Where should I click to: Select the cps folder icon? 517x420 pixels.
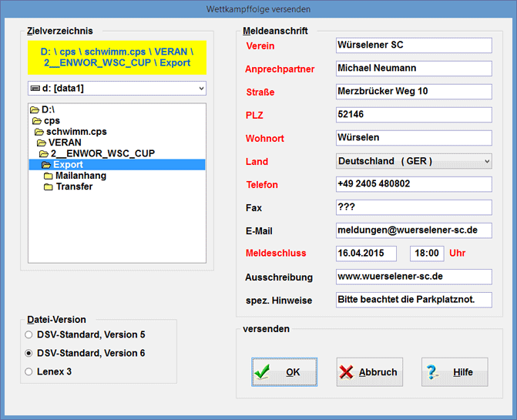click(36, 122)
